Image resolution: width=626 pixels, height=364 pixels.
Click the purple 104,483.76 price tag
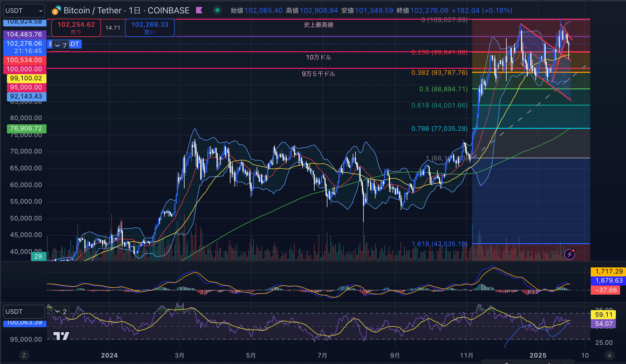tap(25, 34)
